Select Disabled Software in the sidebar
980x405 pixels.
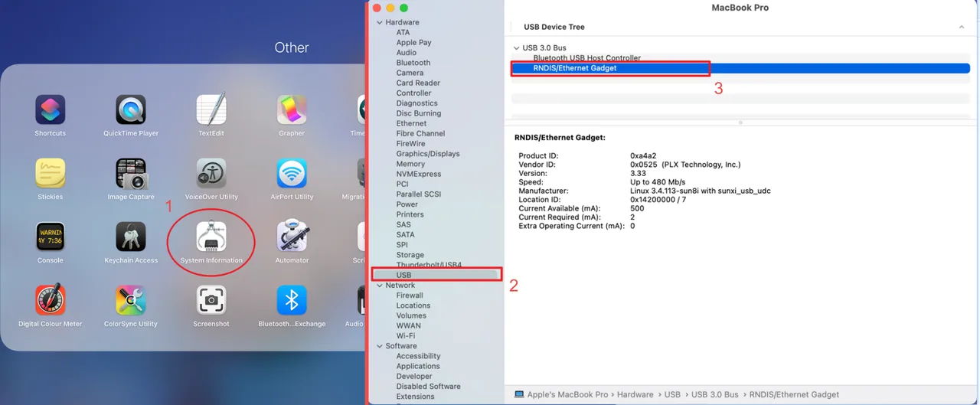point(428,387)
